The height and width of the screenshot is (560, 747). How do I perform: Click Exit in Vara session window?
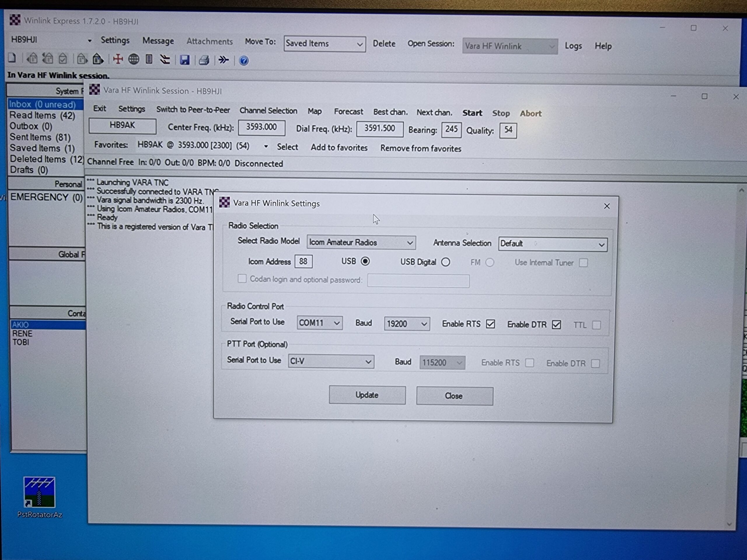pyautogui.click(x=100, y=109)
